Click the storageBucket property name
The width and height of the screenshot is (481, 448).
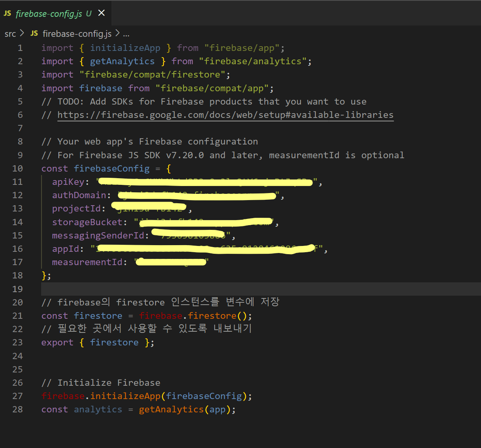88,222
